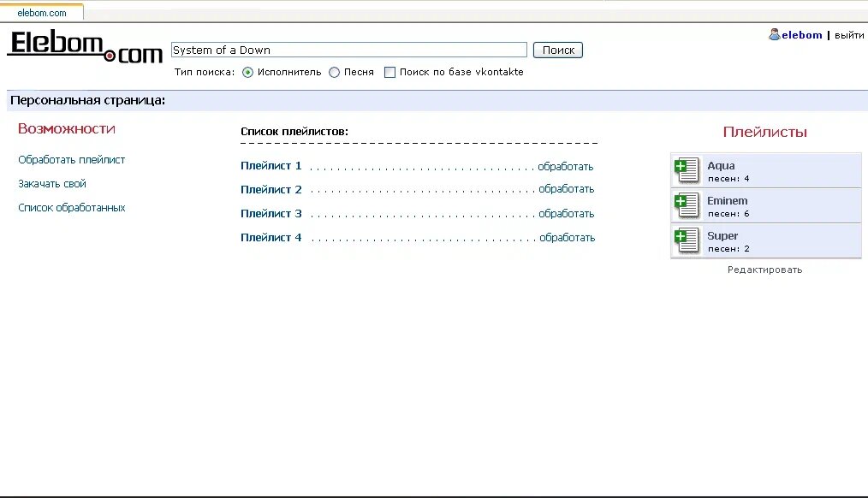
Task: Click обработать for Плейлист 2
Action: (x=567, y=189)
